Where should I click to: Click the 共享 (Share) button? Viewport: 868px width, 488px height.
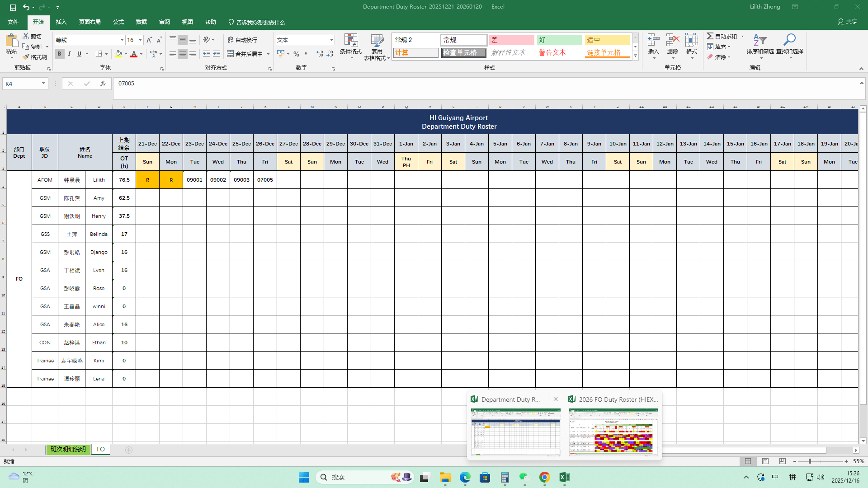click(847, 22)
